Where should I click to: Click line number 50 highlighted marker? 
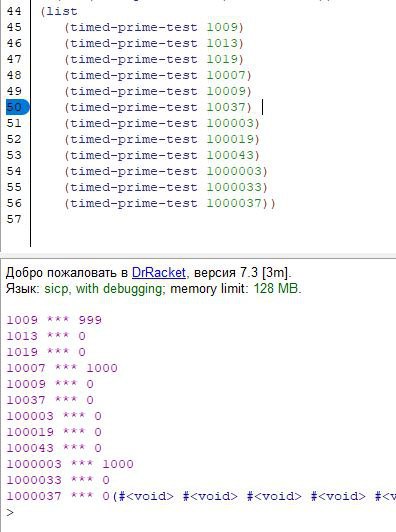click(x=17, y=107)
